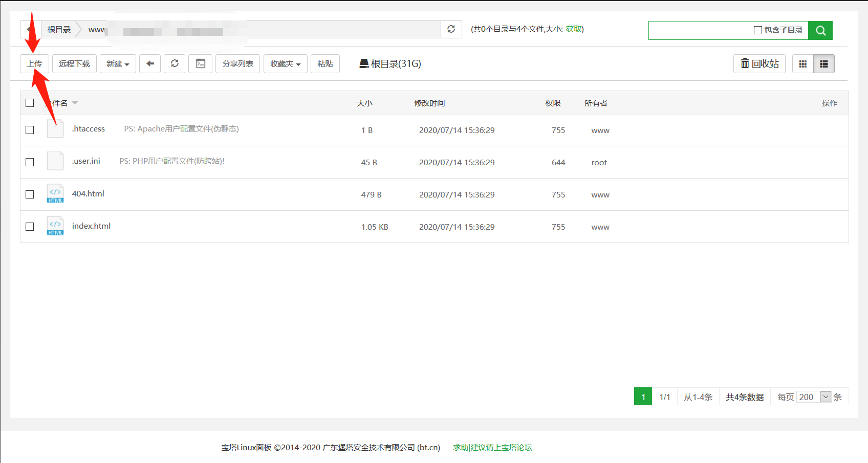Click 获取 link to get size
868x463 pixels.
point(573,29)
